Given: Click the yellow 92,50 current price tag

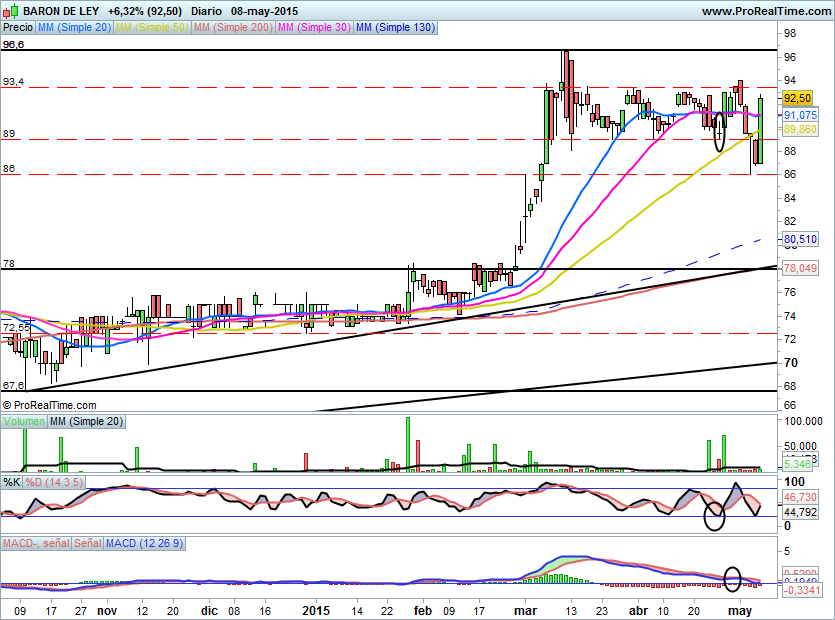Looking at the screenshot, I should coord(797,98).
